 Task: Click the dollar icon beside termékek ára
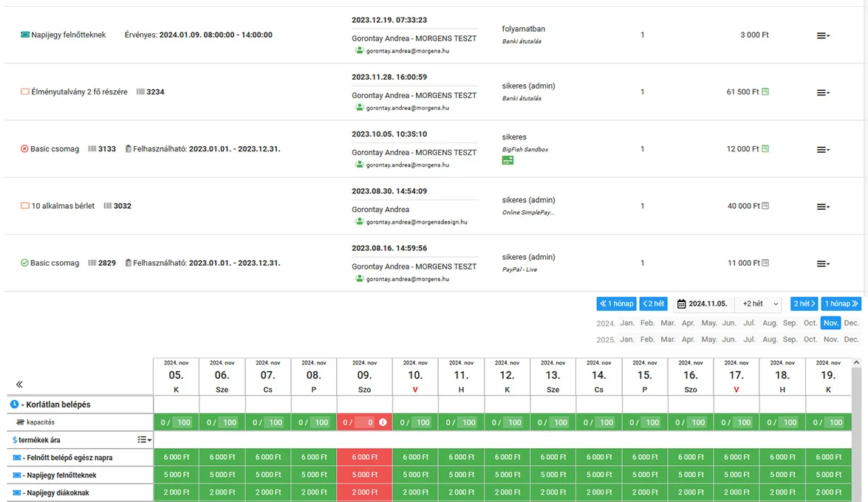pos(14,439)
